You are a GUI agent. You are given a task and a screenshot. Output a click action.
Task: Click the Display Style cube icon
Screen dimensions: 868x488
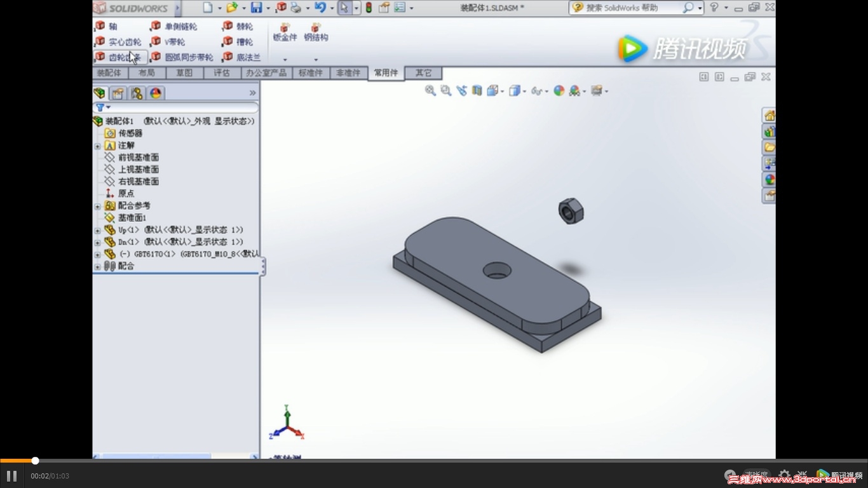coord(515,91)
